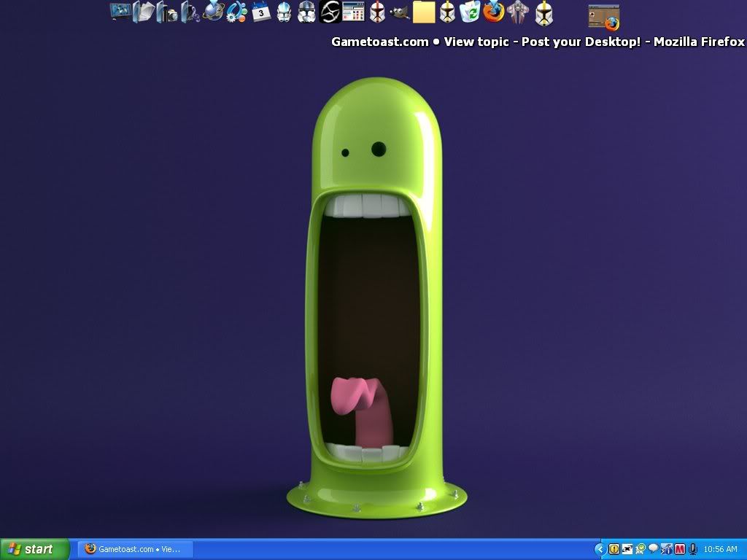The width and height of the screenshot is (747, 560).
Task: Click the Start button
Action: (x=35, y=549)
